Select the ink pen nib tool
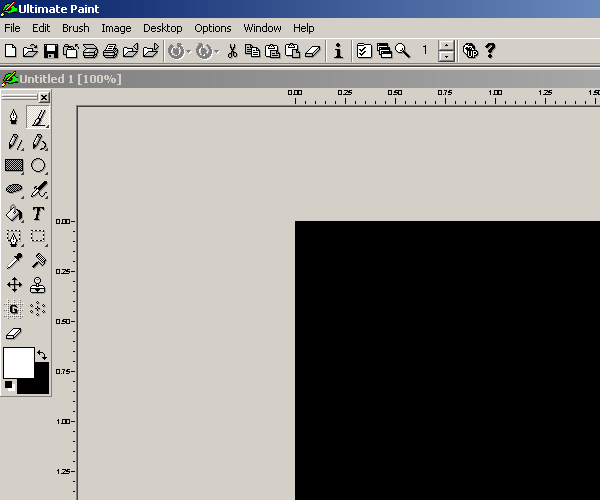The image size is (600, 500). 14,117
